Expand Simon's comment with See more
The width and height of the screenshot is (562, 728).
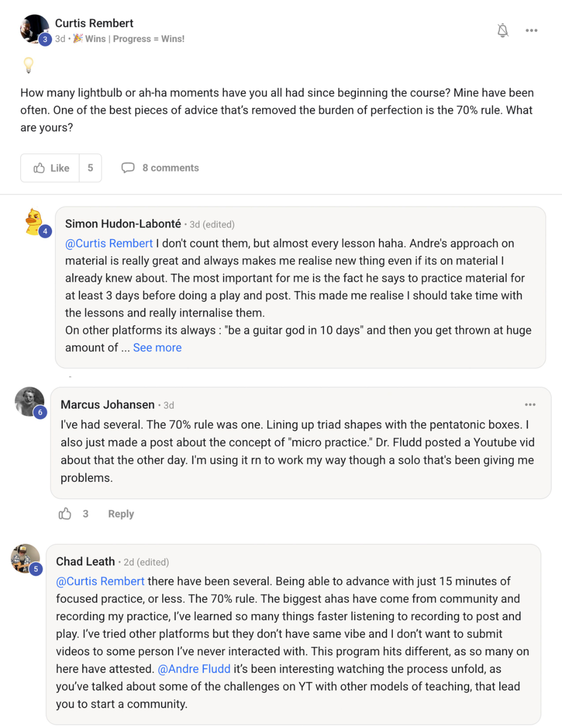click(157, 348)
